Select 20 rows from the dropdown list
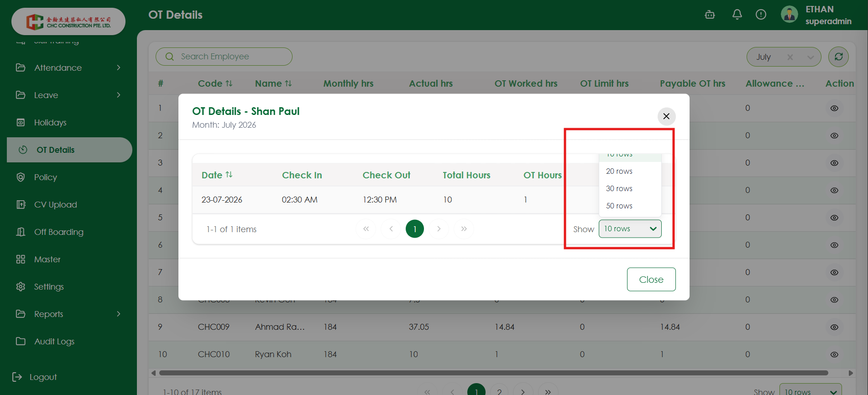 tap(630, 171)
